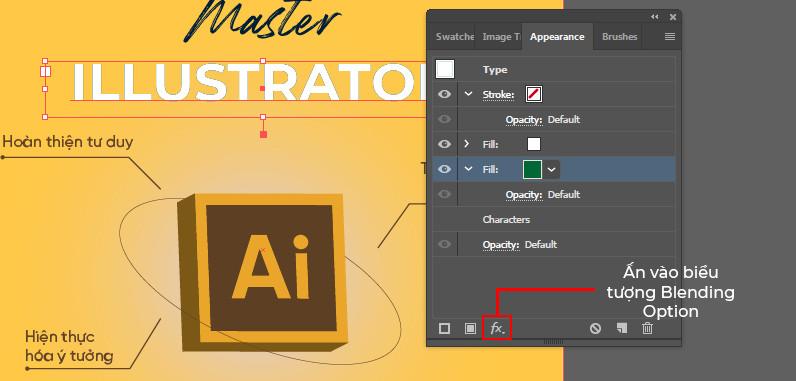Click the in-port box at text frame's left
The height and width of the screenshot is (381, 796).
click(45, 71)
